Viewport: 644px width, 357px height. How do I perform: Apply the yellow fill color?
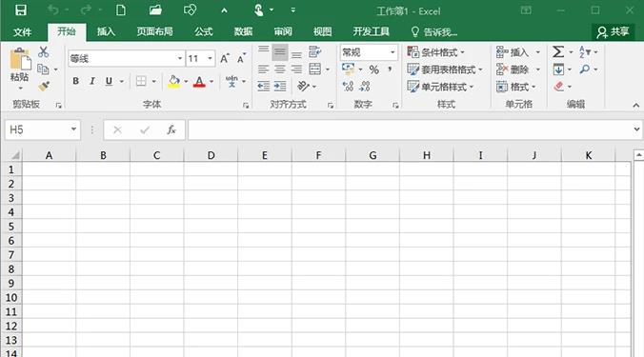pos(173,81)
